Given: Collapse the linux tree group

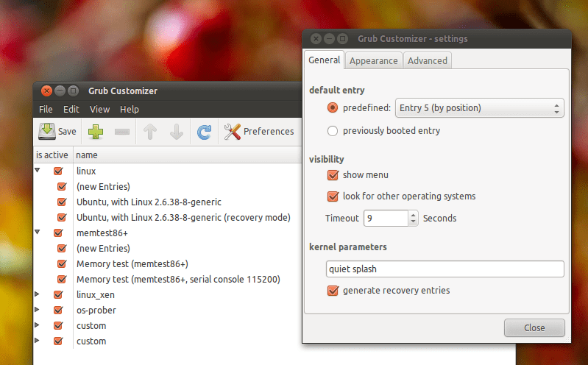Looking at the screenshot, I should tap(37, 170).
